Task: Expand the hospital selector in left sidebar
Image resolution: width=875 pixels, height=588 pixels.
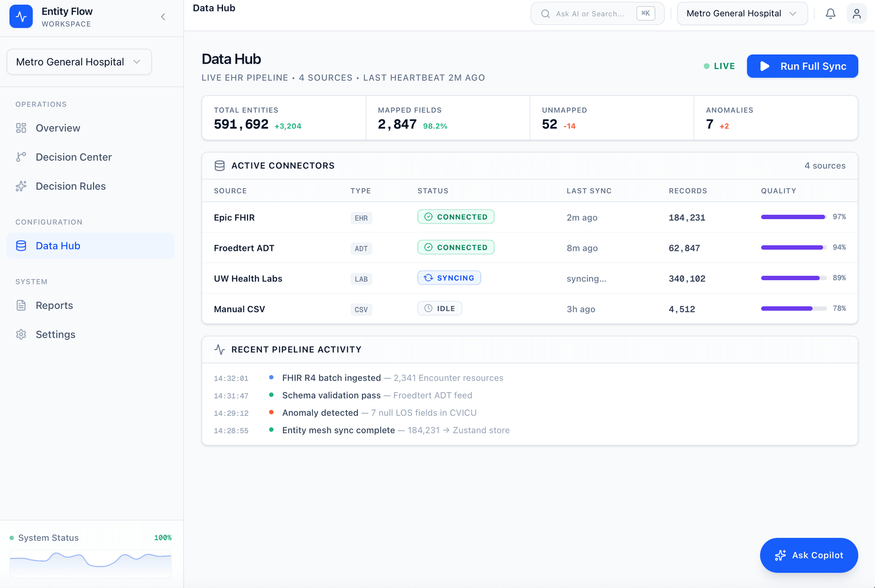Action: coord(79,61)
